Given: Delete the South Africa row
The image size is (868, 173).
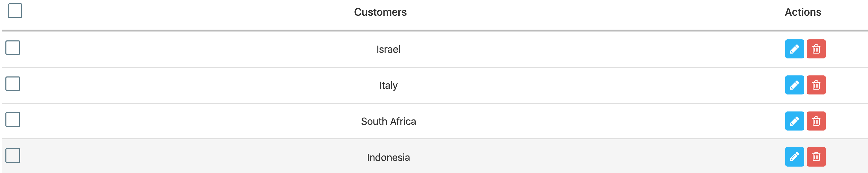Looking at the screenshot, I should click(x=816, y=121).
